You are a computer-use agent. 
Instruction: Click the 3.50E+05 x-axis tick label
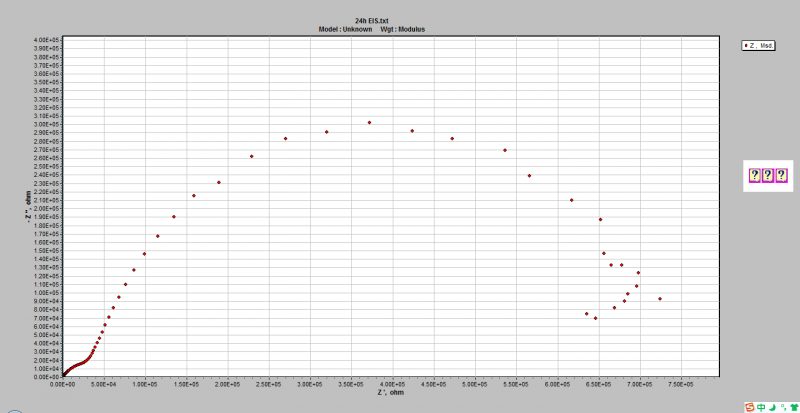click(x=352, y=383)
